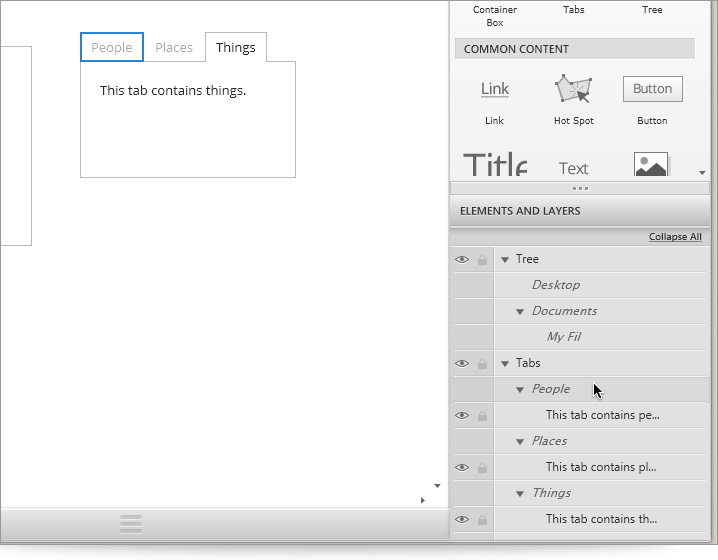Click the element palette scroll-down arrow
718x560 pixels.
(x=702, y=173)
